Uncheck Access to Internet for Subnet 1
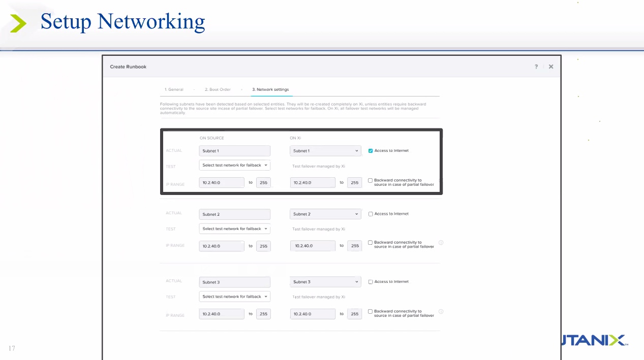This screenshot has height=360, width=644. tap(371, 151)
